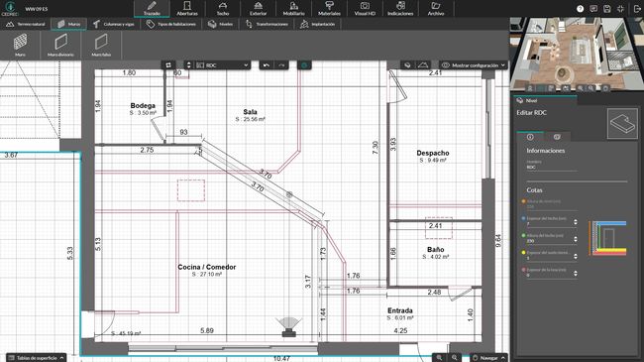
Task: Select the Transformaciones tool
Action: tap(267, 24)
